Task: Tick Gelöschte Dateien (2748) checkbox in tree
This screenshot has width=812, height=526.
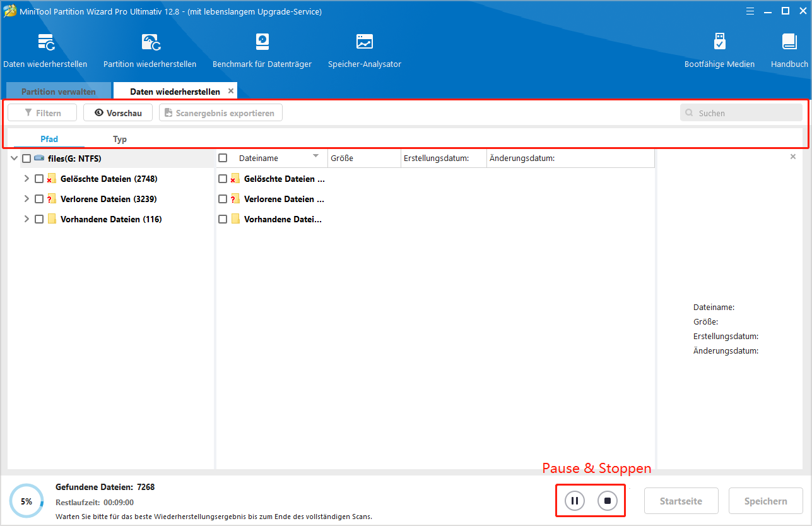Action: click(x=39, y=179)
